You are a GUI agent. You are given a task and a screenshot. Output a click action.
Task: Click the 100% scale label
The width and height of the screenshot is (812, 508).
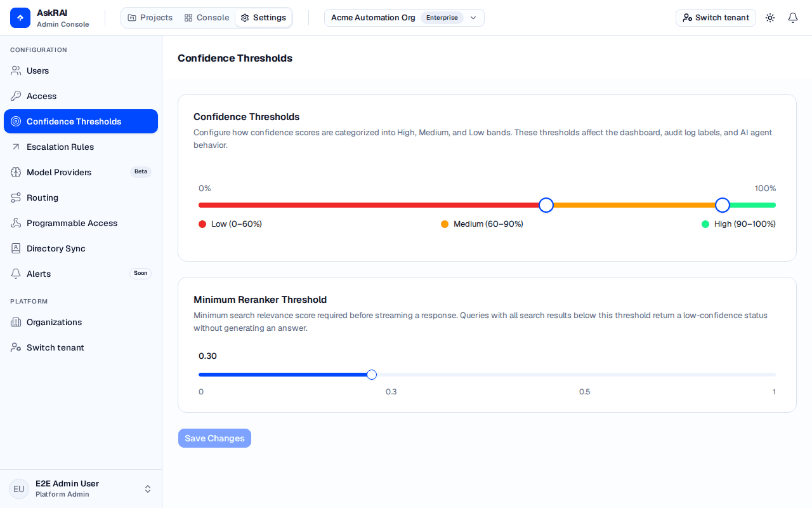(765, 189)
